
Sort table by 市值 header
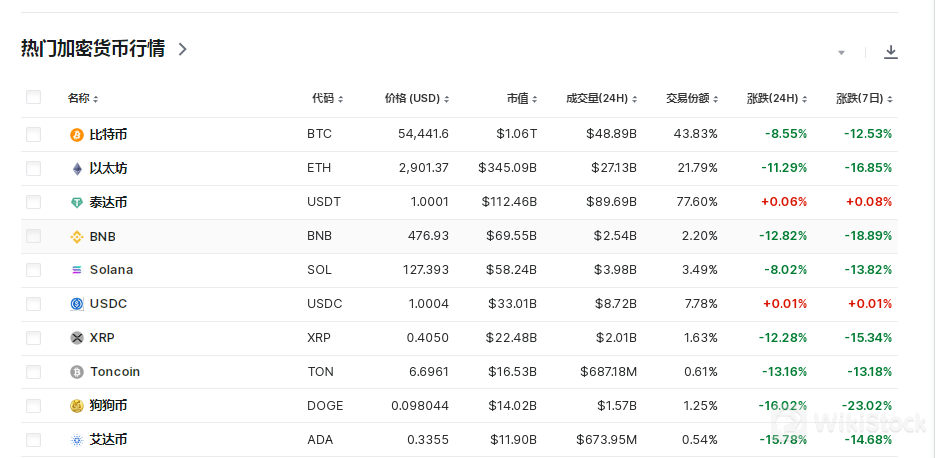[521, 98]
